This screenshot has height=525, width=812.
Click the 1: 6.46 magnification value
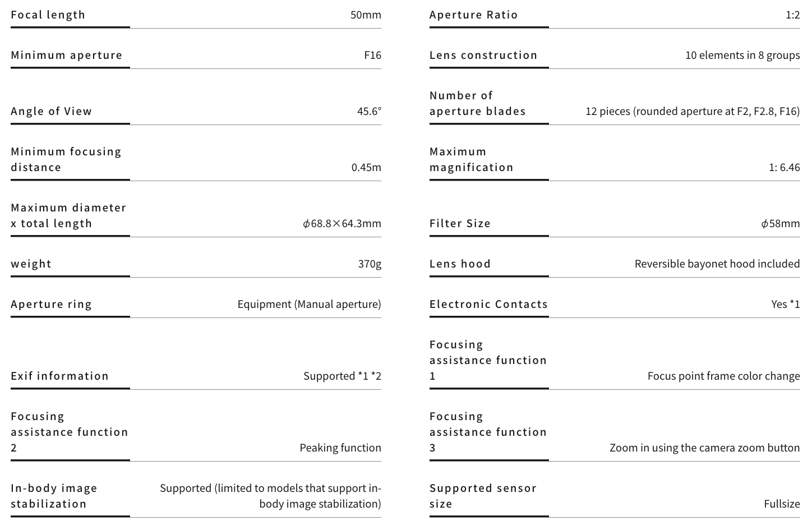pos(784,167)
